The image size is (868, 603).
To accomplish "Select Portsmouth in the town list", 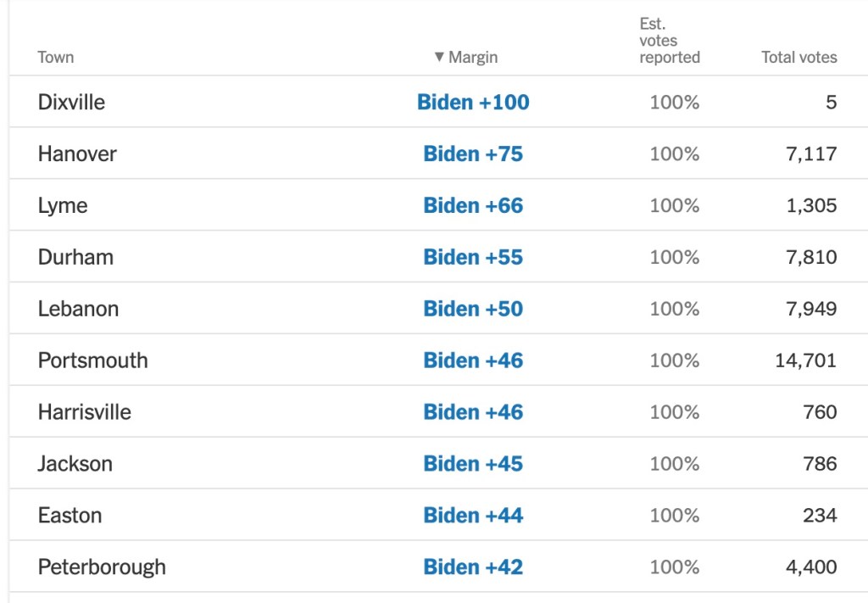I will point(92,361).
